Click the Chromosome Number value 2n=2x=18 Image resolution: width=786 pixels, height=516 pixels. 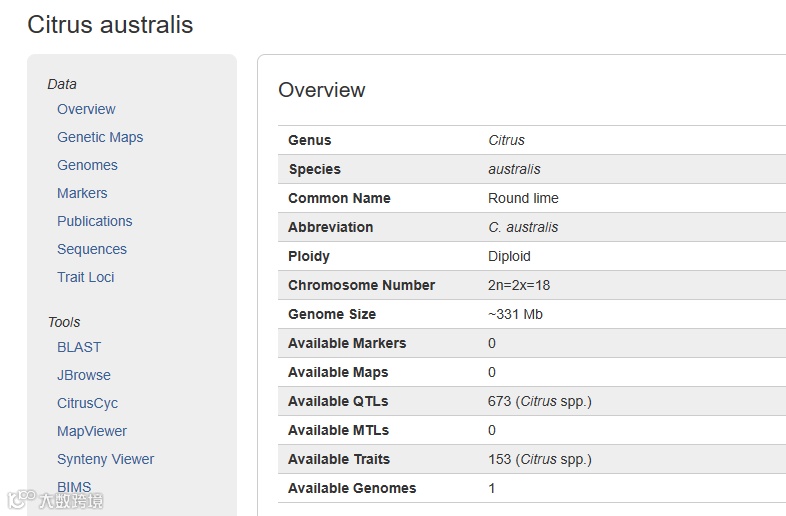(x=519, y=285)
